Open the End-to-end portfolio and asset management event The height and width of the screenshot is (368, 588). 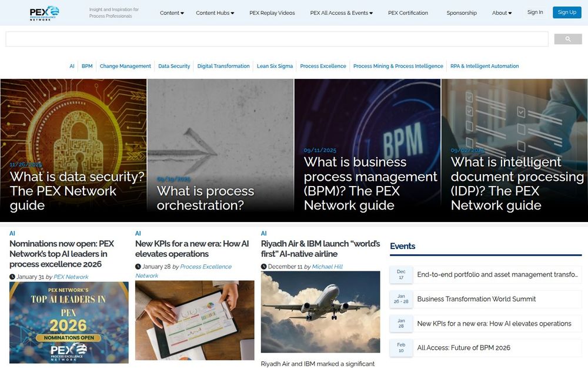[497, 274]
